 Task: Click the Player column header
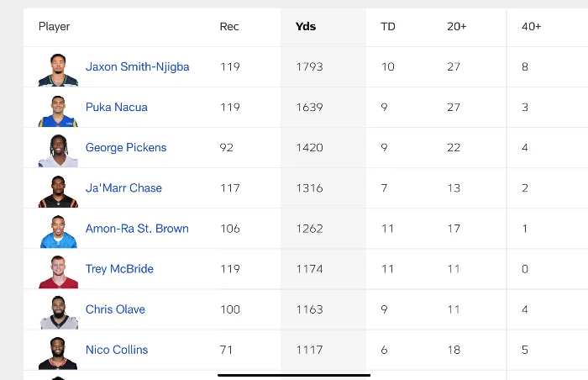pos(55,27)
